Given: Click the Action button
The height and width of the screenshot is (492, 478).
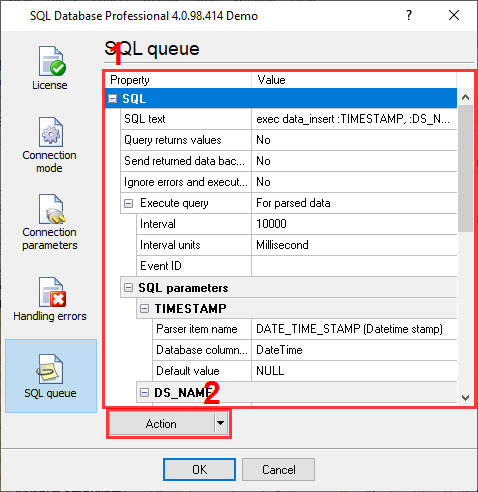Looking at the screenshot, I should 161,424.
